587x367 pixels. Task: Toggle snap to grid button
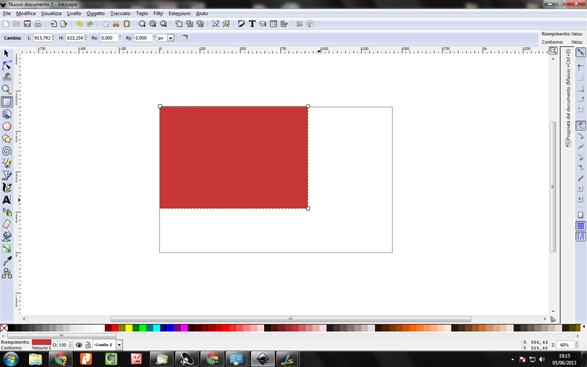pos(580,226)
